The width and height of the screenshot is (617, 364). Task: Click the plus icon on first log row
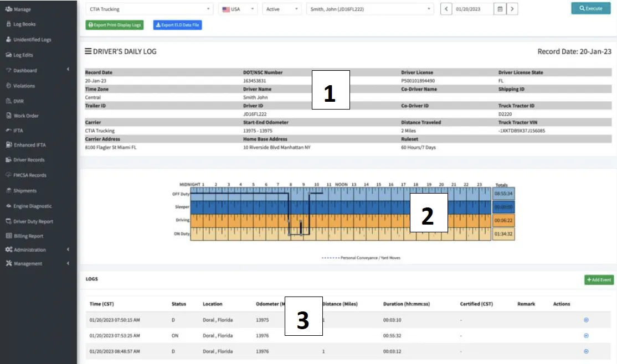(x=586, y=320)
